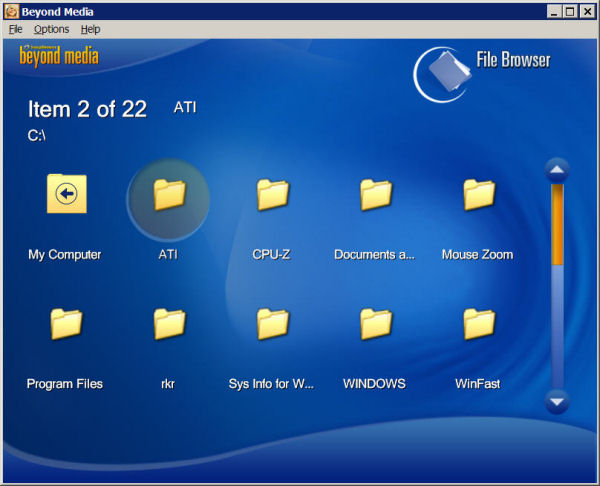This screenshot has width=600, height=486.
Task: Click the scroll down arrow button
Action: pyautogui.click(x=557, y=402)
